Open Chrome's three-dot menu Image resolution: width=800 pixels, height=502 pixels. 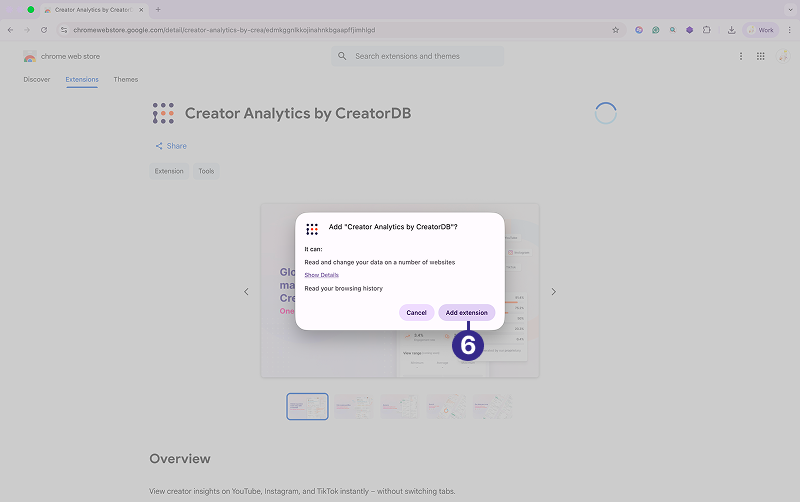tap(789, 30)
